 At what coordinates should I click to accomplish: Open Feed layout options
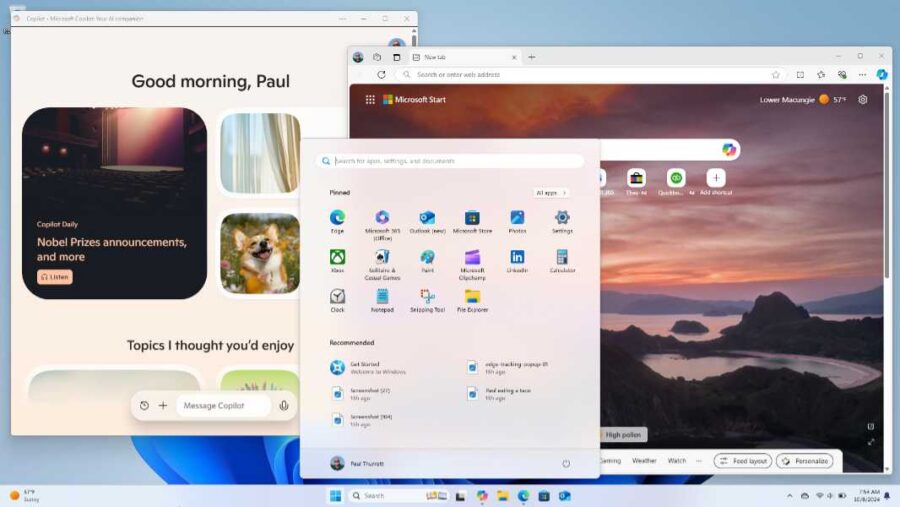pyautogui.click(x=743, y=461)
